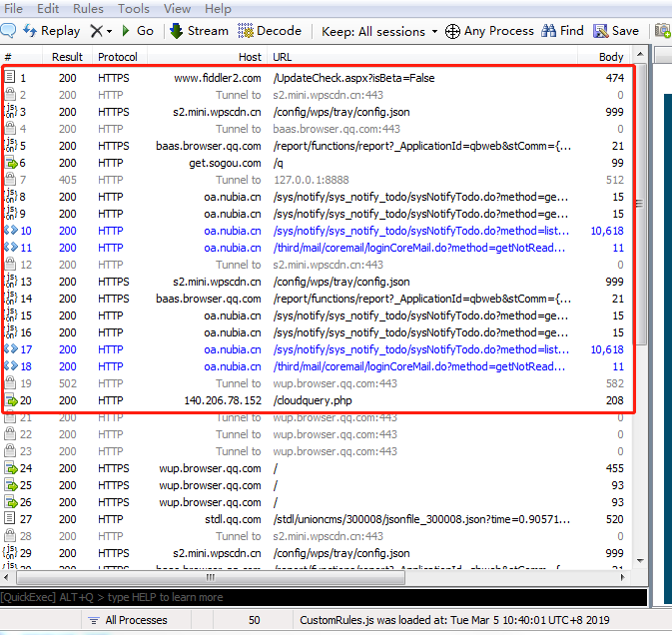The image size is (672, 635).
Task: Select the 455 body size cell
Action: pos(615,468)
